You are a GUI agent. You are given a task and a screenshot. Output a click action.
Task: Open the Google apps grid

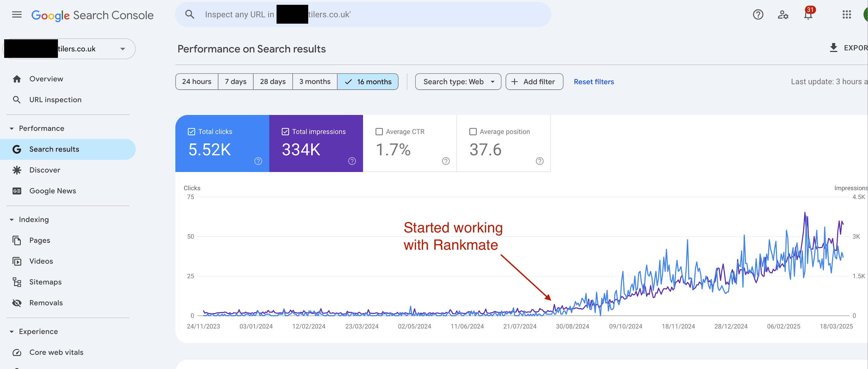coord(847,14)
